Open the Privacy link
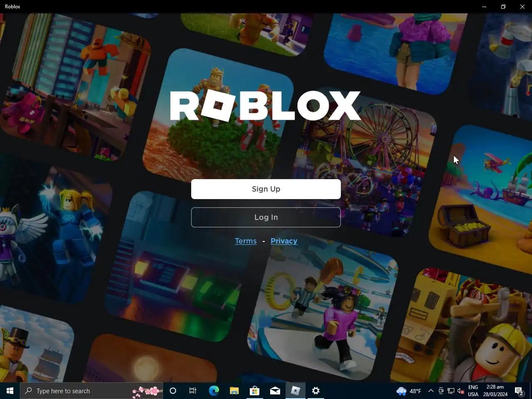Image resolution: width=532 pixels, height=399 pixels. pos(284,241)
